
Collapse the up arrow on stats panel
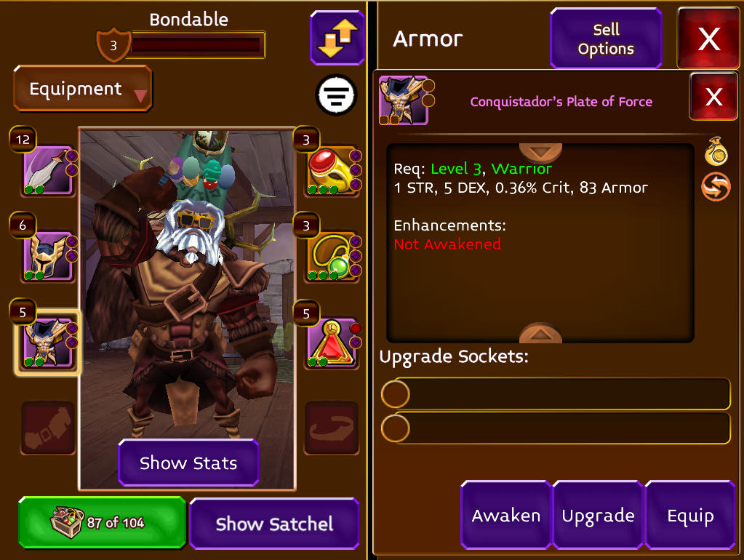540,333
